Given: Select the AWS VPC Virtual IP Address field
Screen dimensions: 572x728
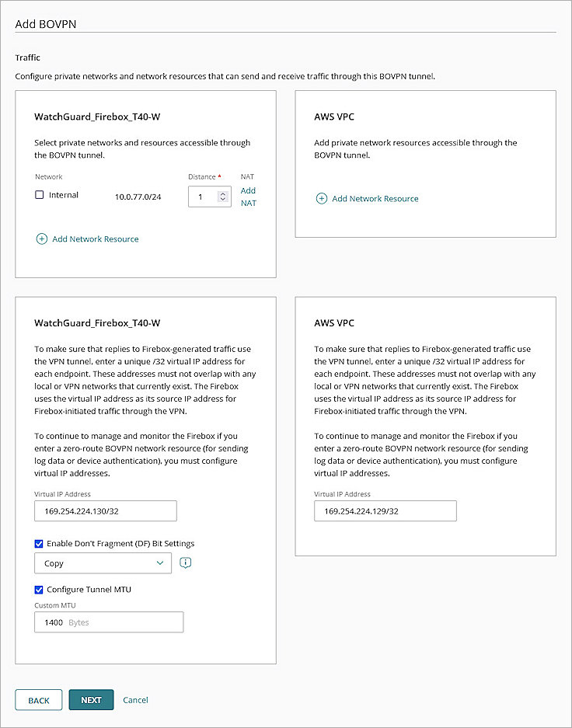Looking at the screenshot, I should click(x=385, y=510).
